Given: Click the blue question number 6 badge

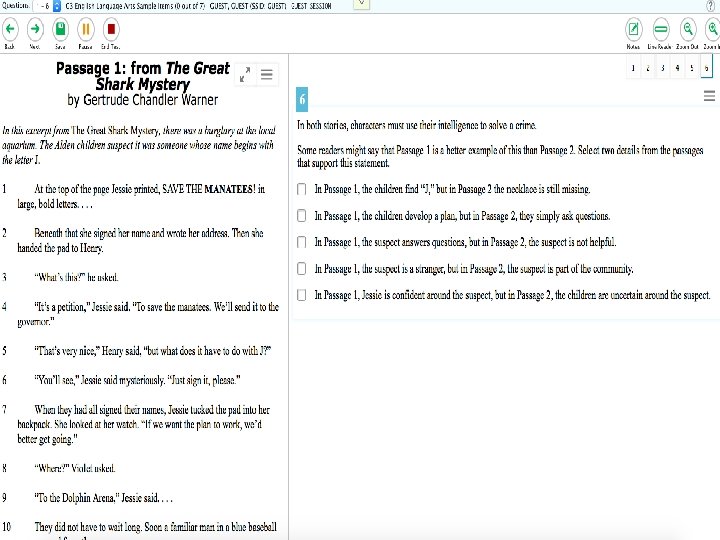Looking at the screenshot, I should point(302,99).
